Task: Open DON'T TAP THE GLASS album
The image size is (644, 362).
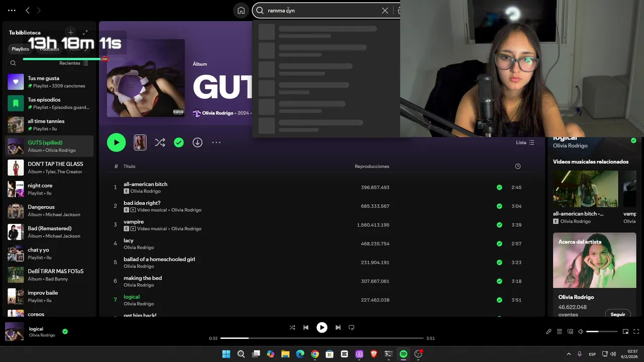Action: (49, 167)
